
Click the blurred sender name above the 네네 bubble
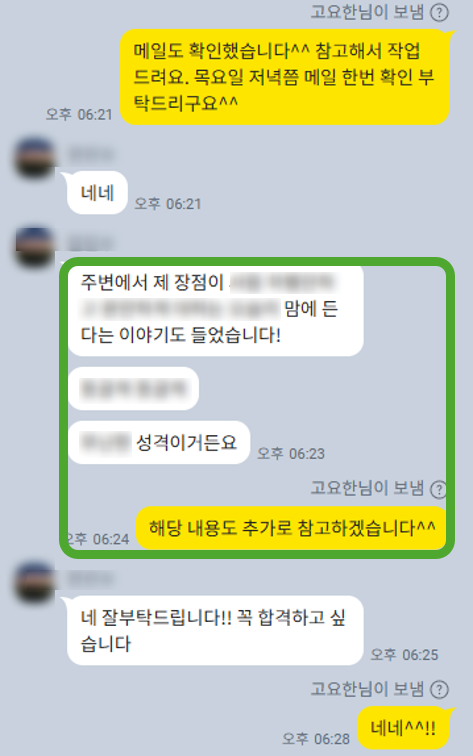pos(91,154)
